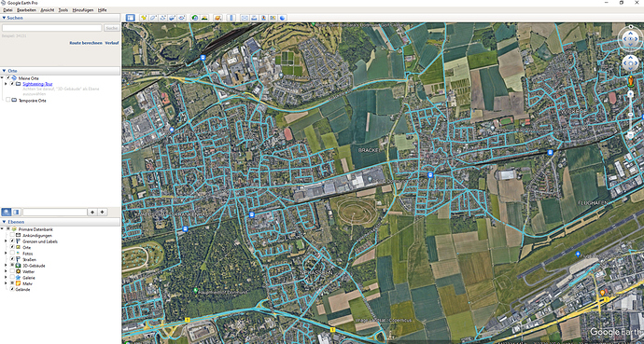Open the Tools menu
Viewport: 644px width, 344px height.
[63, 10]
